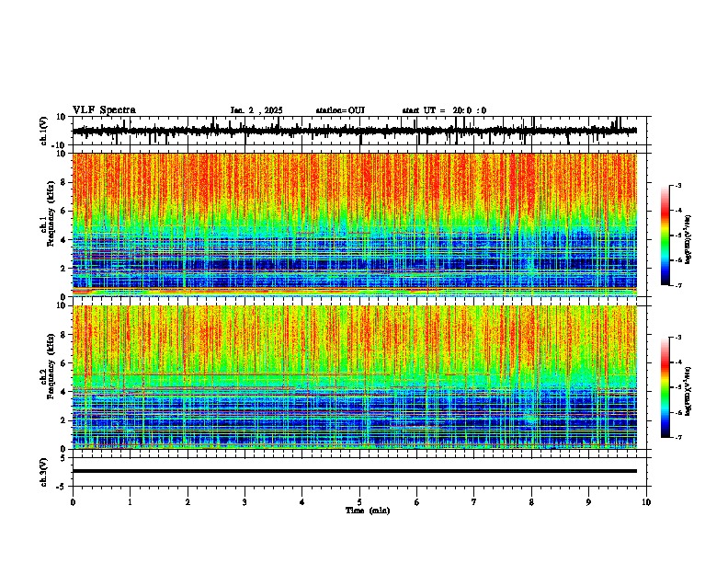Click the "10" tick on the time axis
This screenshot has width=728, height=563.
coord(646,502)
